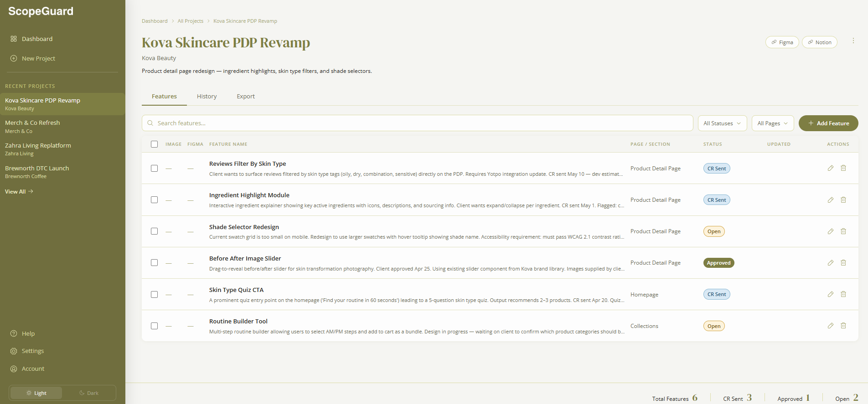This screenshot has width=868, height=404.
Task: Edit the Skin Type Quiz CTA feature
Action: 831,294
